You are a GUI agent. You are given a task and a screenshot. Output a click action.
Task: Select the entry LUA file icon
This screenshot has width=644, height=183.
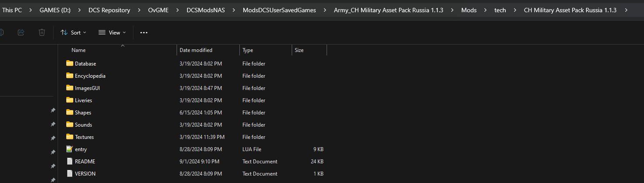[70, 149]
